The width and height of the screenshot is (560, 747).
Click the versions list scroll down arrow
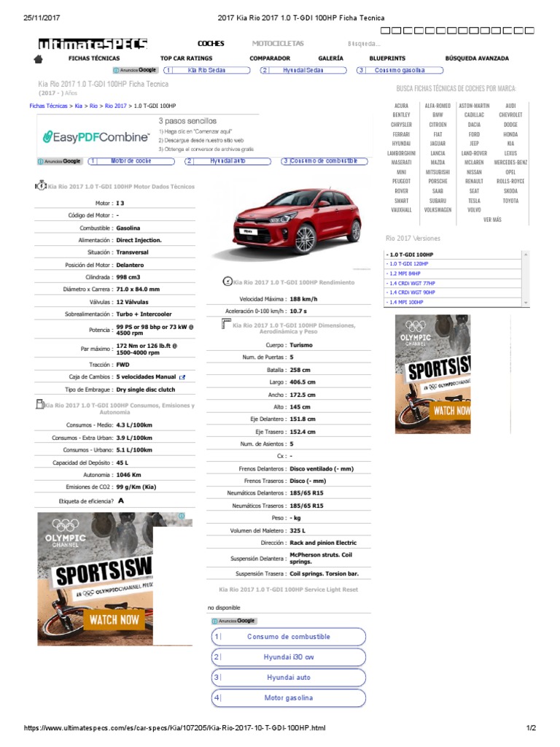pos(526,303)
